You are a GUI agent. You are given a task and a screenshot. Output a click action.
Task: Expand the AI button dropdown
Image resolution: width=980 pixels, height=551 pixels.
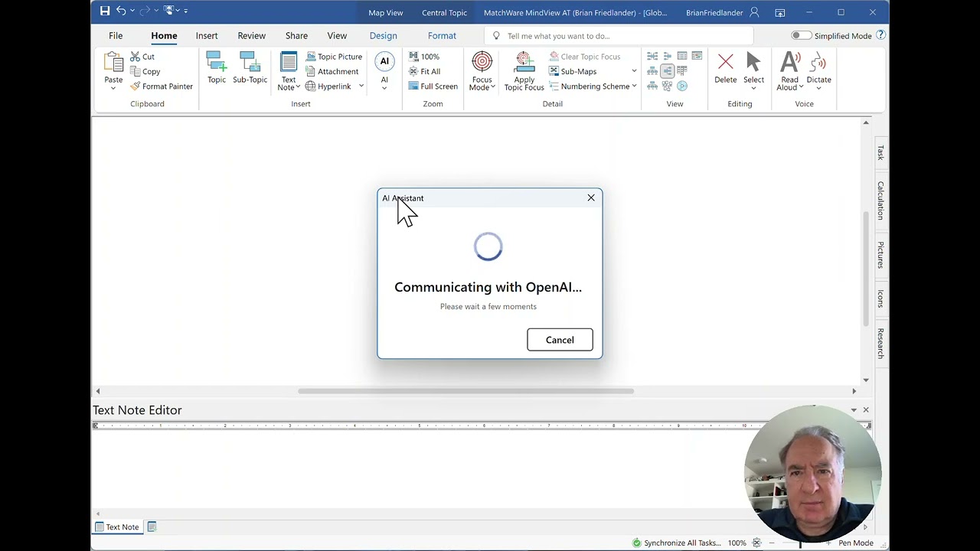(384, 88)
